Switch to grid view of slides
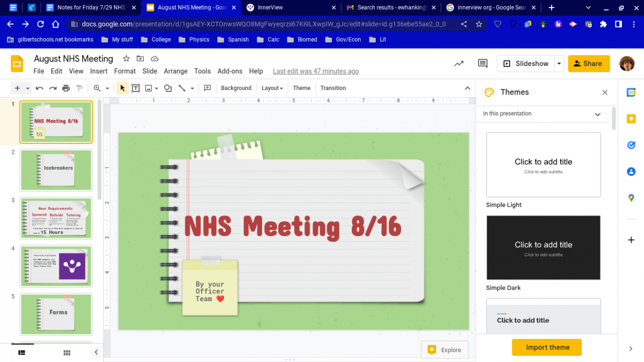 (66, 352)
